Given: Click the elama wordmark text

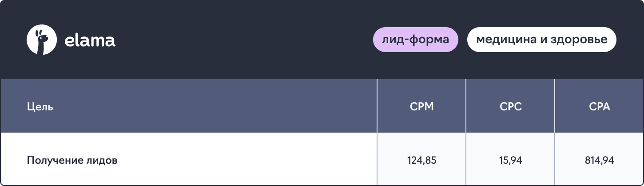Looking at the screenshot, I should coord(90,41).
